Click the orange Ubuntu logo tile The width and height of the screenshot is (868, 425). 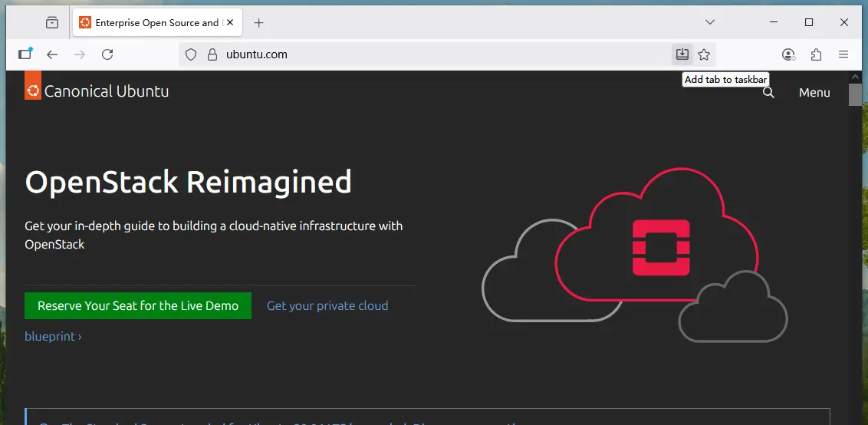tap(33, 85)
